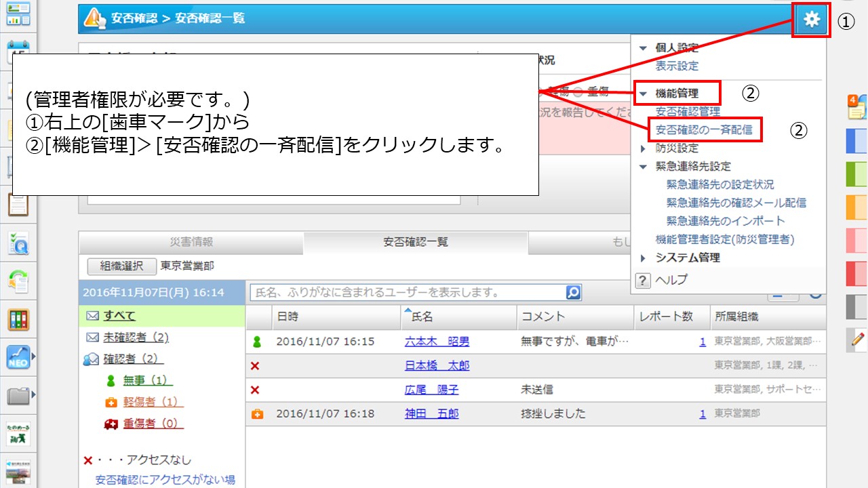Click the user name search input field
The width and height of the screenshot is (868, 488).
tap(407, 293)
